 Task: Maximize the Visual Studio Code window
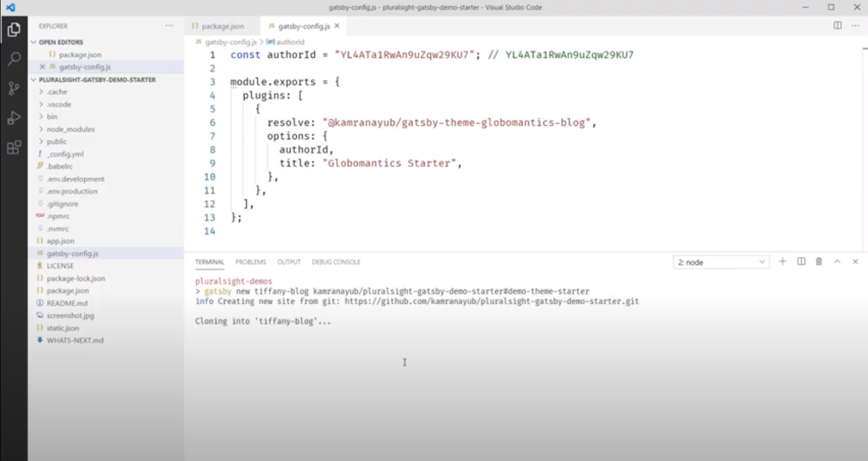click(831, 7)
